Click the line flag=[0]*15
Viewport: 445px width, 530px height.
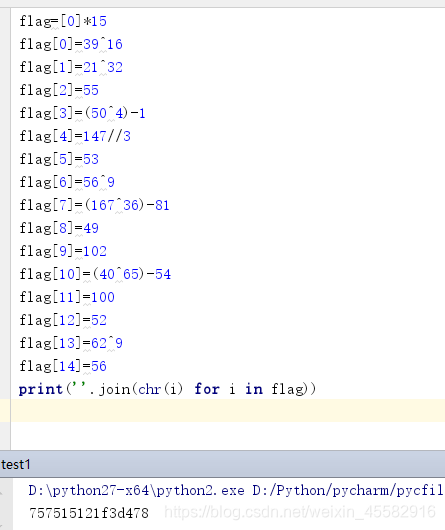pyautogui.click(x=63, y=22)
